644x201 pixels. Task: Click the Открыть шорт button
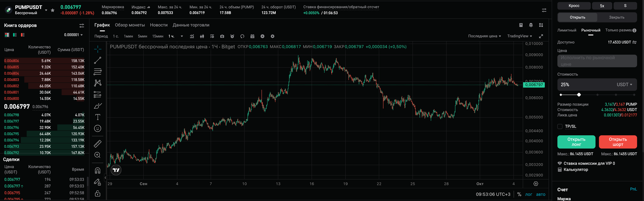(618, 142)
